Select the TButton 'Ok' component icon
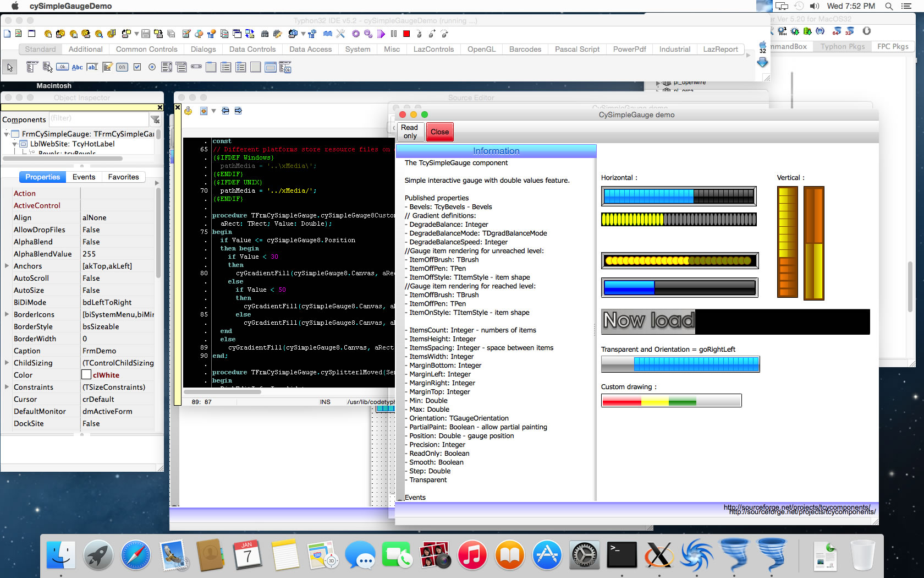The image size is (924, 578). pyautogui.click(x=62, y=67)
